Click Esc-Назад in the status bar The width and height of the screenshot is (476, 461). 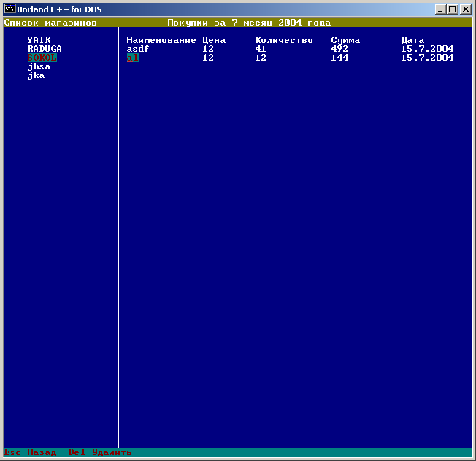(31, 452)
